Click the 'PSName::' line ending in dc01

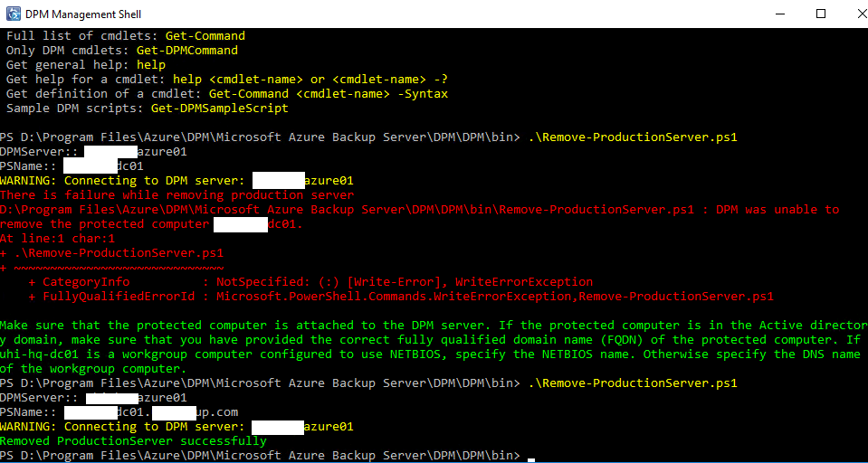click(72, 165)
